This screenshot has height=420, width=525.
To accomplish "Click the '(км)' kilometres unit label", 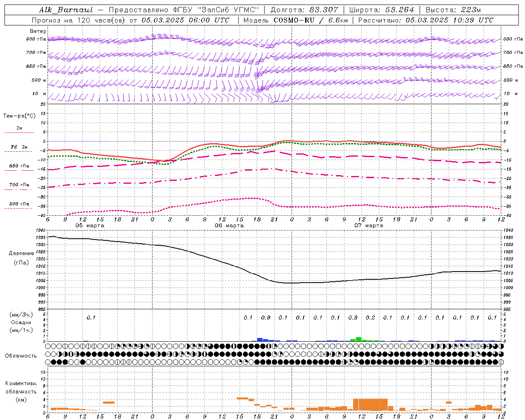I will click(x=21, y=399).
